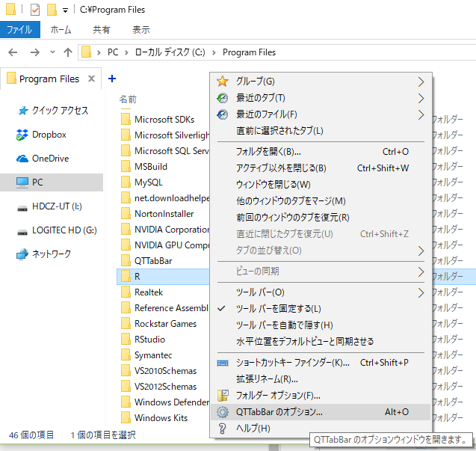Viewport: 476px width, 451px height.
Task: Click ローカル ディスク (C:) in the breadcrumb
Action: point(170,52)
